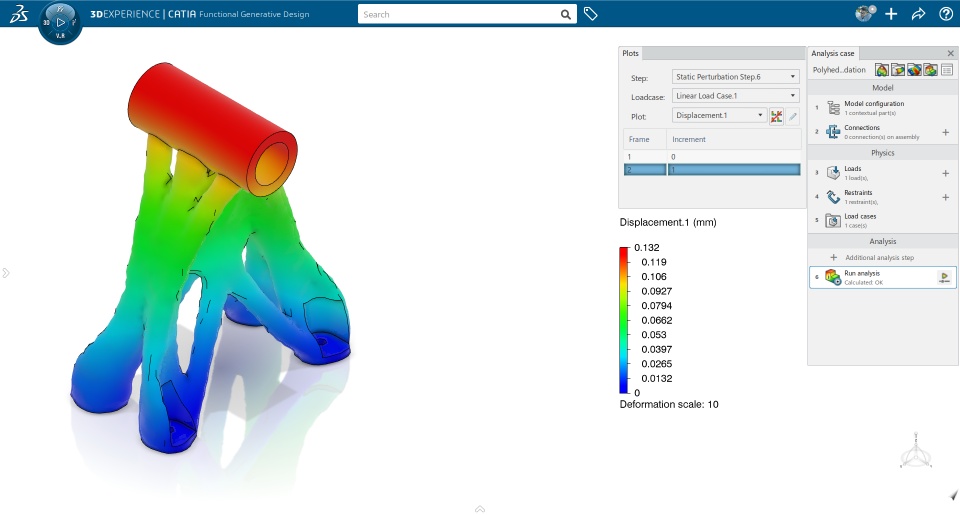Viewport: 960px width, 515px height.
Task: Click the search magnifier icon
Action: click(566, 14)
